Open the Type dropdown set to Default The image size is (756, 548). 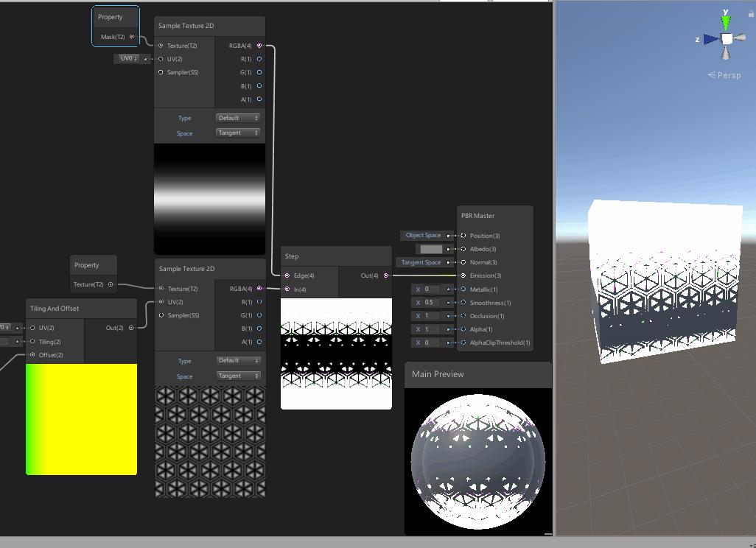[x=237, y=117]
